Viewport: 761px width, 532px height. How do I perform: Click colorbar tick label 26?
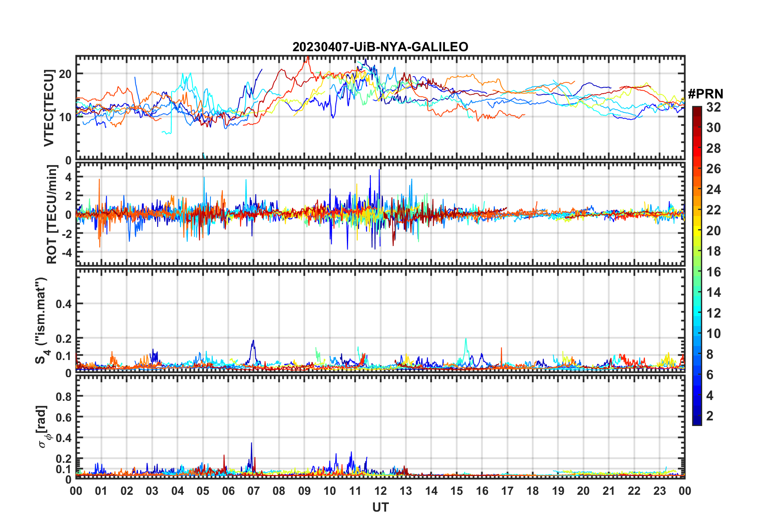(x=713, y=169)
